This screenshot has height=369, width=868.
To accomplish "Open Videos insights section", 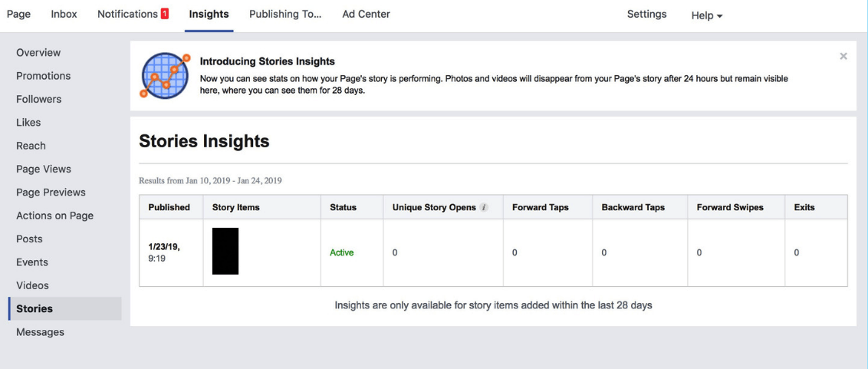I will (32, 285).
